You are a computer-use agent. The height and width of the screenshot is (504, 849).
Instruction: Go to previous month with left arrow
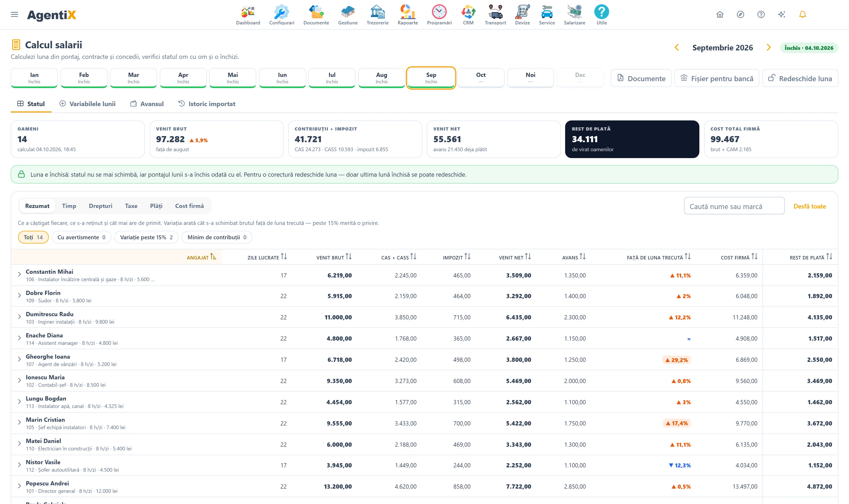click(x=677, y=47)
